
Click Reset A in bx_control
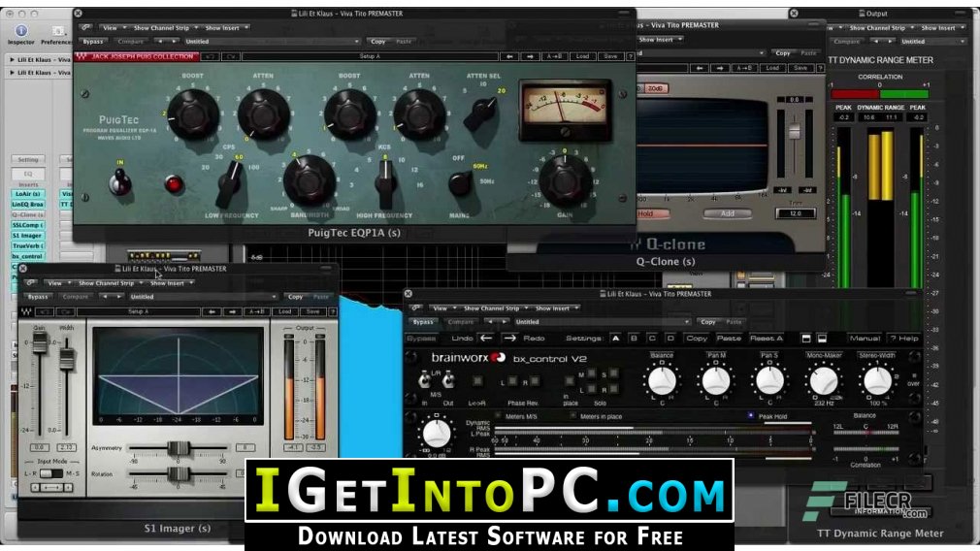click(x=766, y=338)
